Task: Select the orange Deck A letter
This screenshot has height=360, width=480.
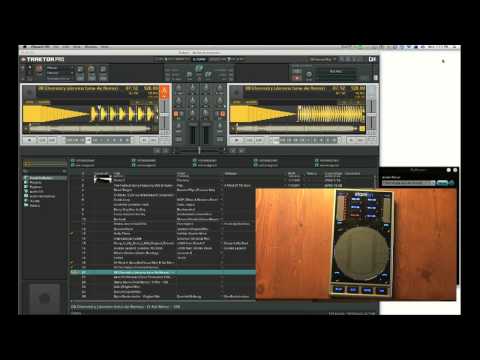Action: tap(165, 92)
